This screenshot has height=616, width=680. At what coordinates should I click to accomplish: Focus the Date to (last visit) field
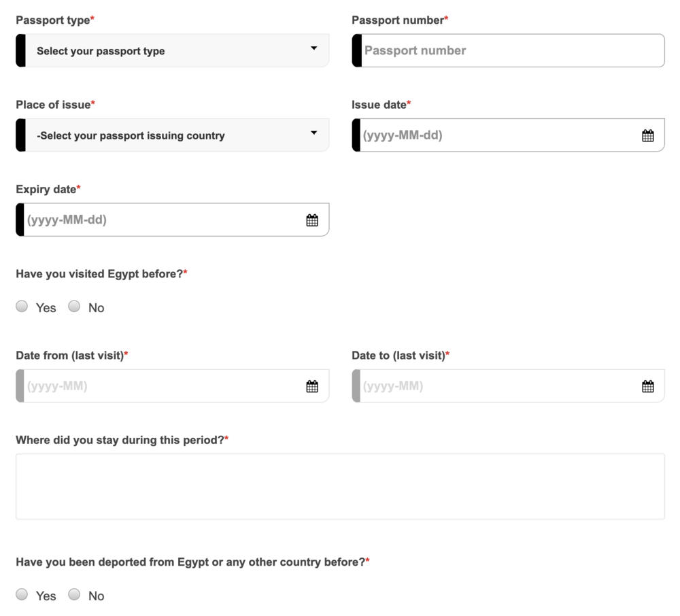pos(496,386)
